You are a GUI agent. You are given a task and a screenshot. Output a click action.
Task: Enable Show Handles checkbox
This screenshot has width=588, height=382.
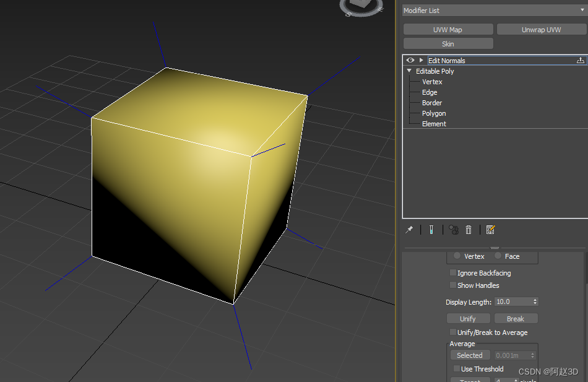click(453, 285)
